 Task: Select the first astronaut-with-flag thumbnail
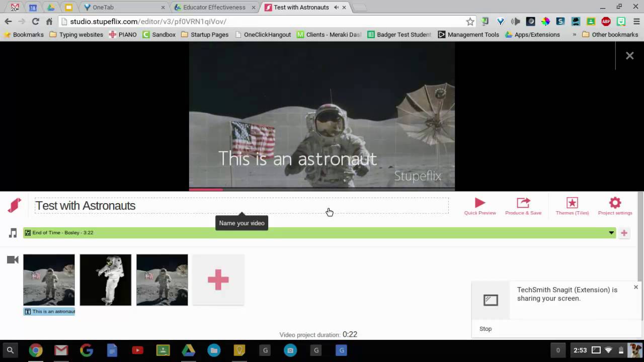point(49,280)
